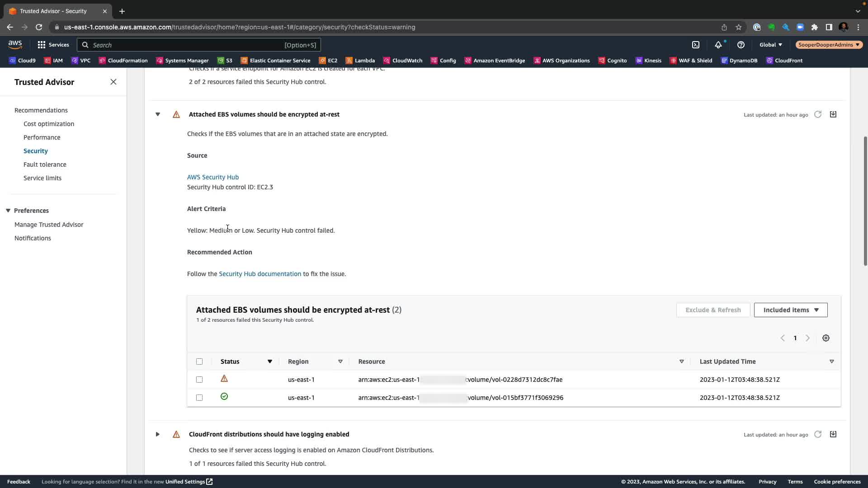868x488 pixels.
Task: Collapse the Attached EBS volumes check
Action: (x=158, y=114)
